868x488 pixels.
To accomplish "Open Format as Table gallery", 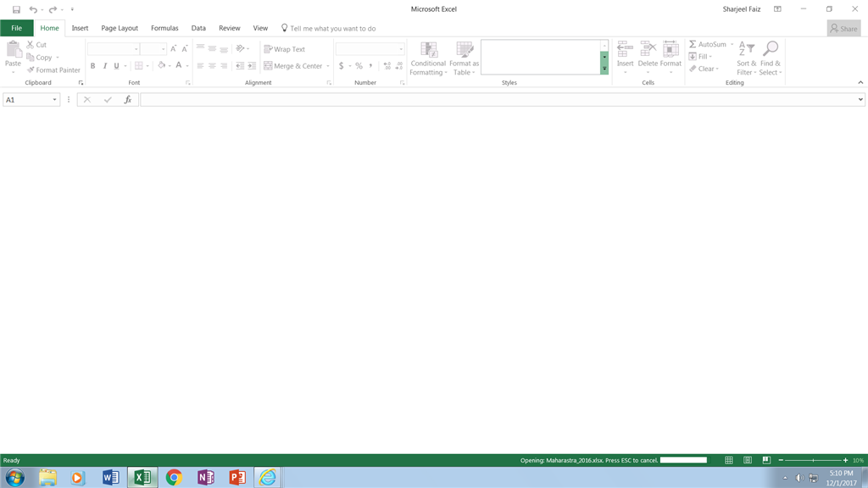I will (x=464, y=58).
